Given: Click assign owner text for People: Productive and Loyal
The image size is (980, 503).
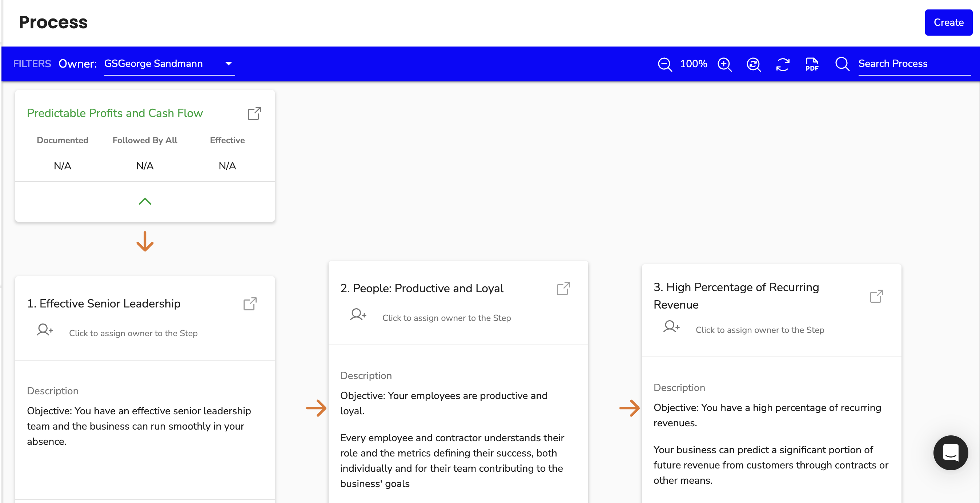Looking at the screenshot, I should (x=446, y=318).
